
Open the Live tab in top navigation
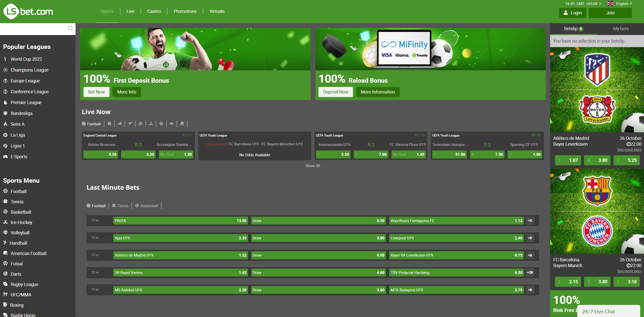(130, 11)
